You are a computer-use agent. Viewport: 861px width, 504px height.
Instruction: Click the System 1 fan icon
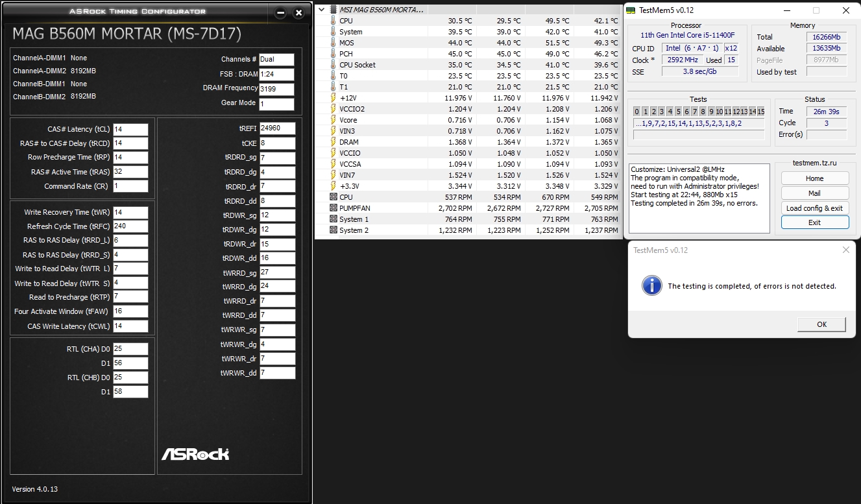[333, 219]
